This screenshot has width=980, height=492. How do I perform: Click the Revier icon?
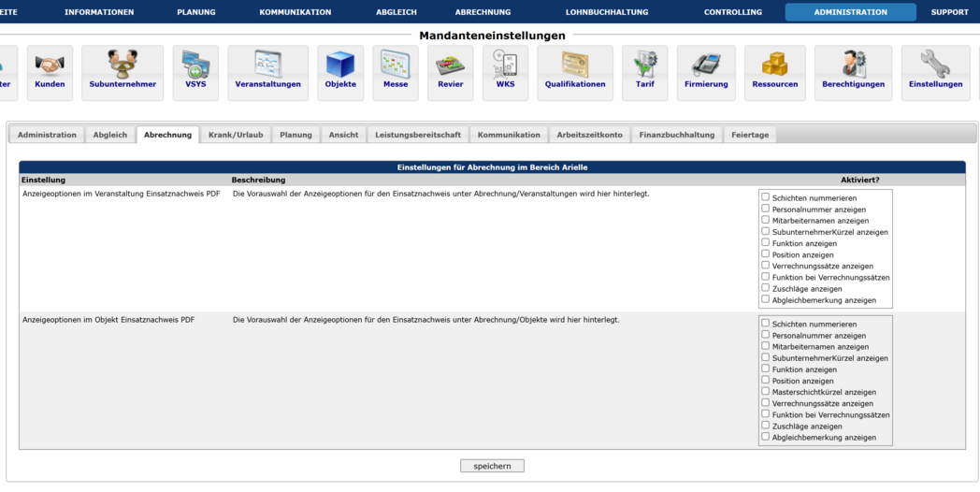point(450,65)
